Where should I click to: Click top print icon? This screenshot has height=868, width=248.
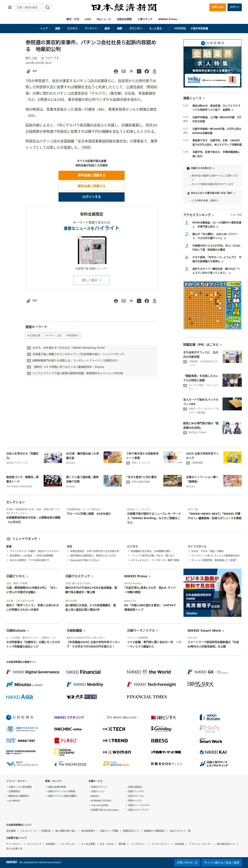point(116,72)
